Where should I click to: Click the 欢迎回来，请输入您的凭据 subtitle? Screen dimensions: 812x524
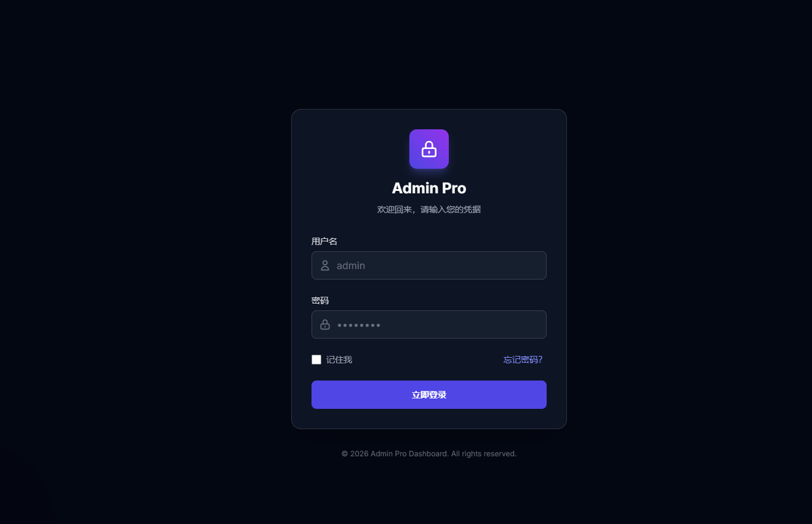click(429, 209)
